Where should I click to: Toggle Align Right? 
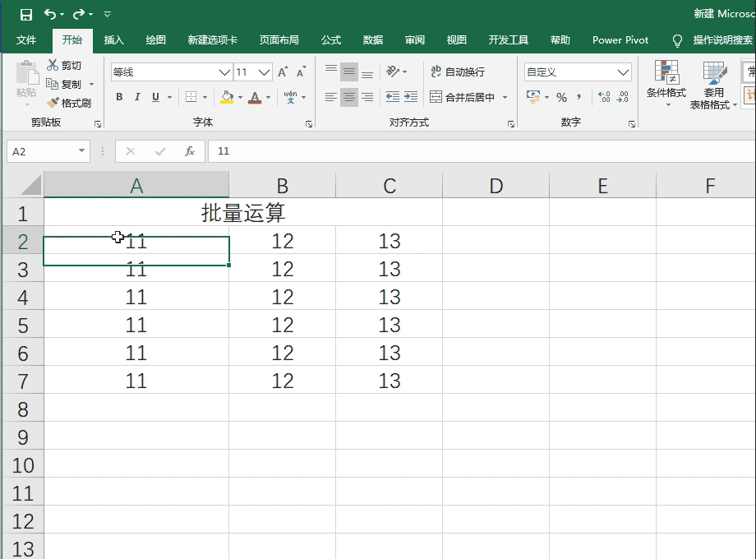[x=367, y=98]
